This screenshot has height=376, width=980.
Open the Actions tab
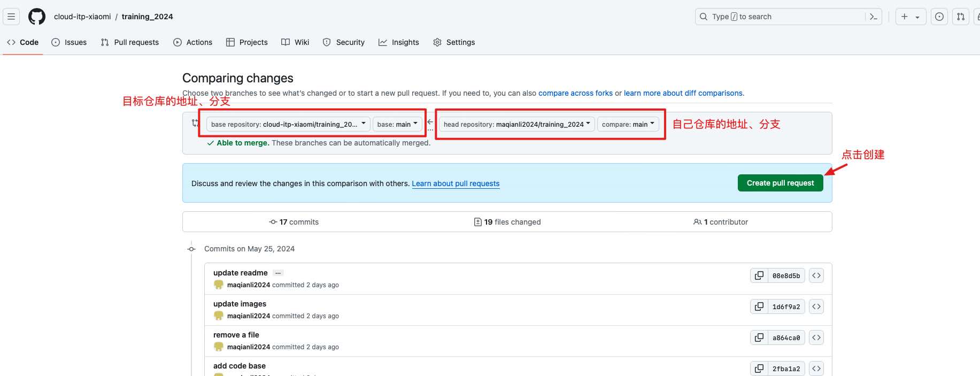pos(193,42)
